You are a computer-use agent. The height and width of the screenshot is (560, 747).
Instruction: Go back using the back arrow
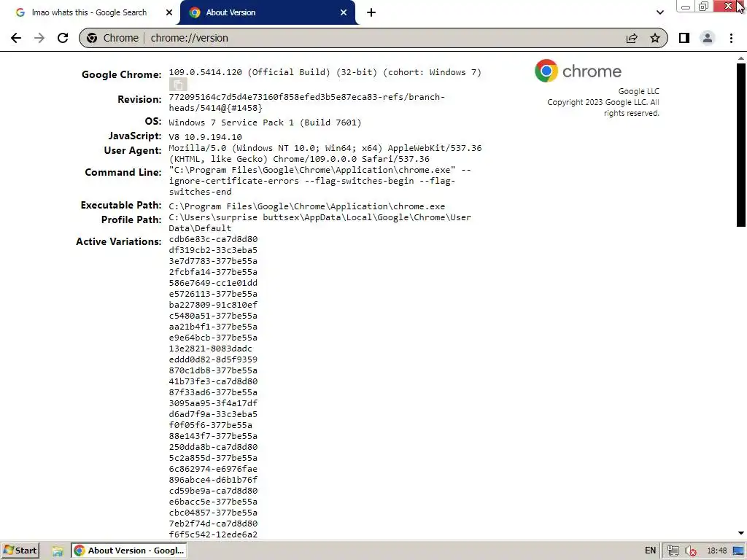tap(16, 38)
